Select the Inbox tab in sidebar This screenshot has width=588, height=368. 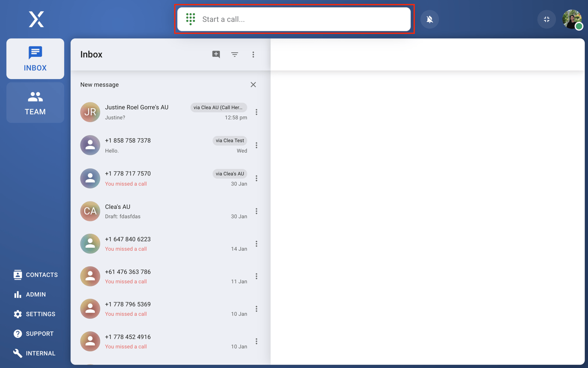coord(35,59)
